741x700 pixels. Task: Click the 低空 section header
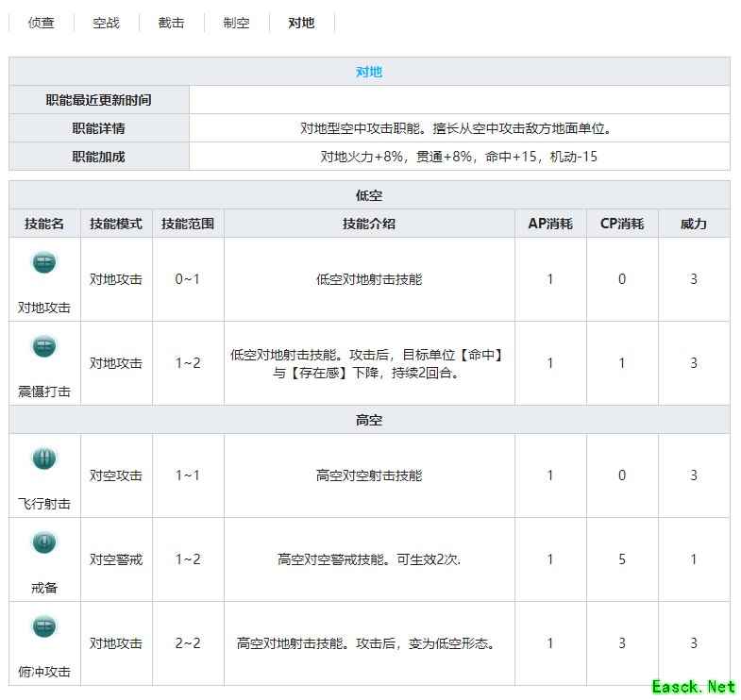[369, 195]
